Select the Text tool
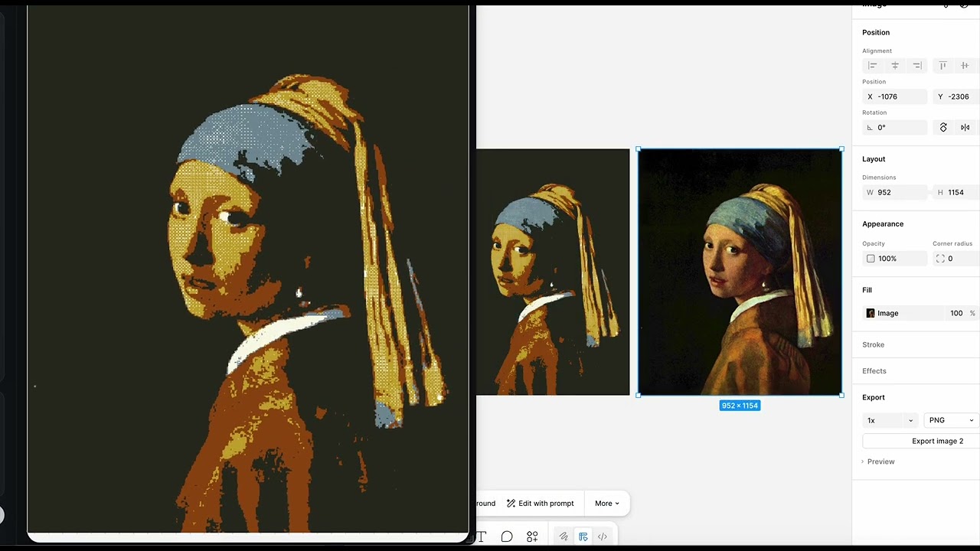 point(481,536)
